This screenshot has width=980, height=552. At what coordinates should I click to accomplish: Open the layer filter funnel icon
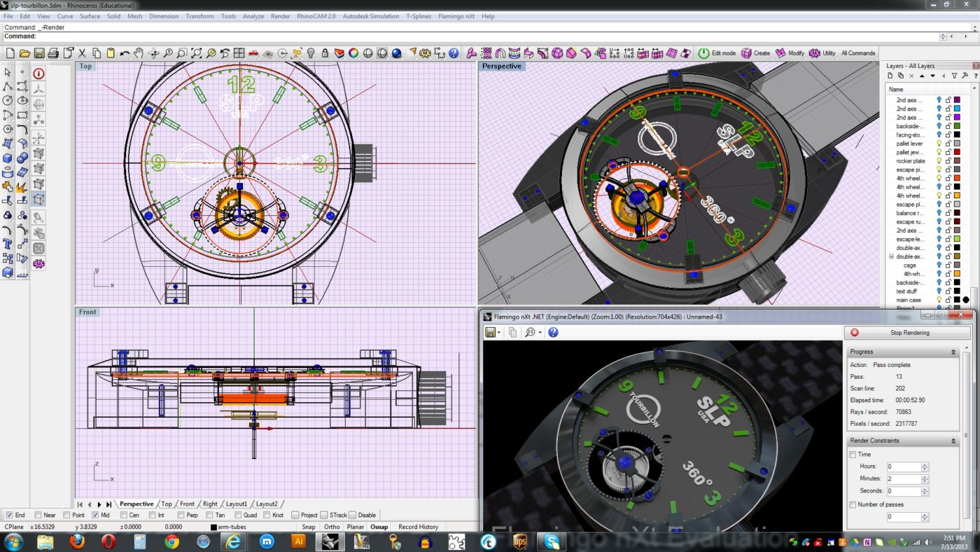(955, 76)
